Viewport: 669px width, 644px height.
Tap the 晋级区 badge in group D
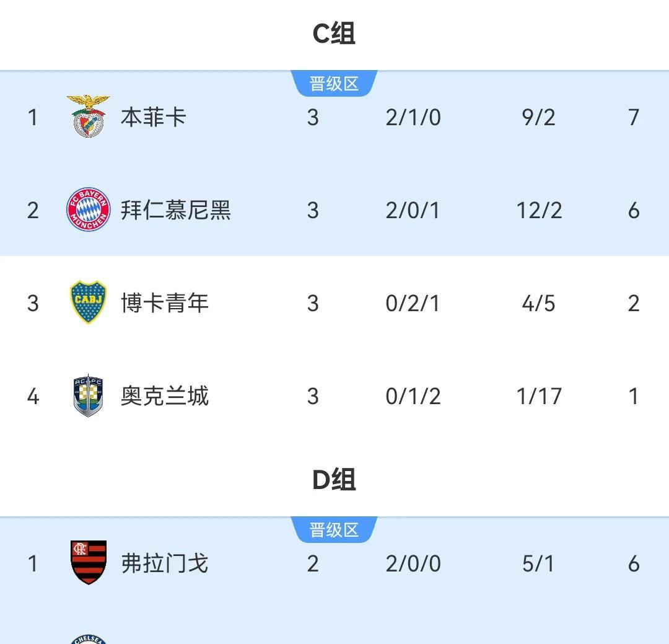(334, 529)
